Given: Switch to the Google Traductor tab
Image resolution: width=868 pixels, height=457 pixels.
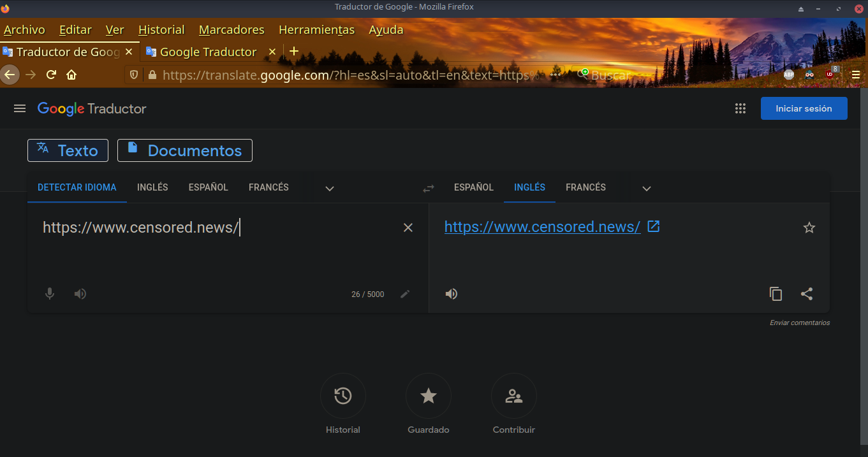Looking at the screenshot, I should (208, 52).
